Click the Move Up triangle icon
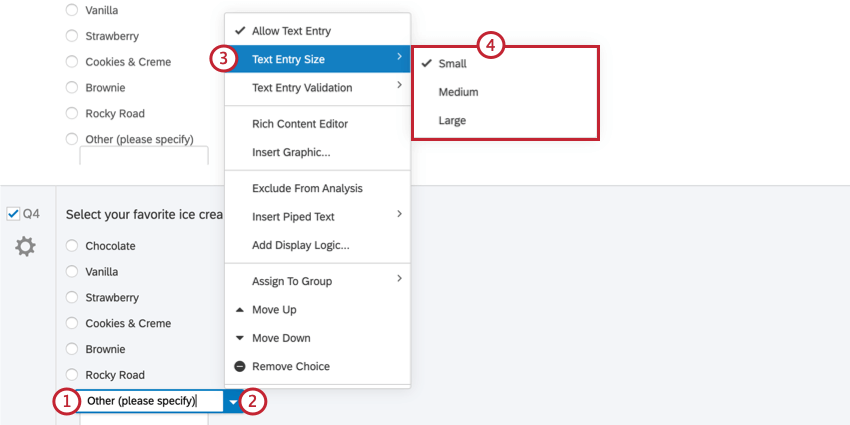850x425 pixels. click(x=240, y=310)
